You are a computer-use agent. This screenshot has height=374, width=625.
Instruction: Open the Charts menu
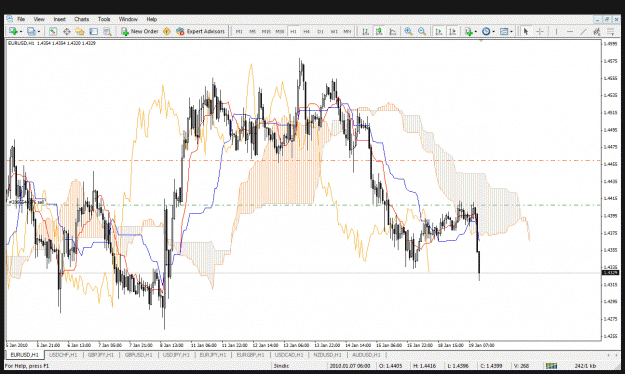81,19
